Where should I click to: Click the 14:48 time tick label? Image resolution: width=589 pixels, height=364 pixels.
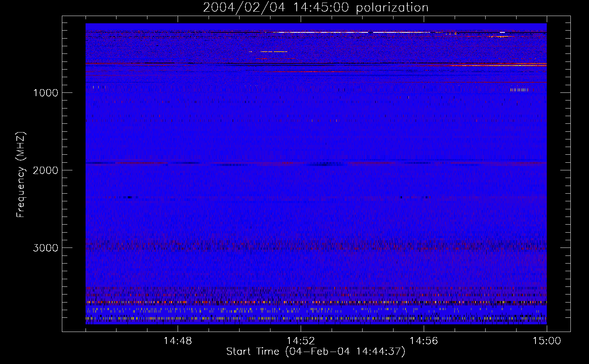(178, 341)
